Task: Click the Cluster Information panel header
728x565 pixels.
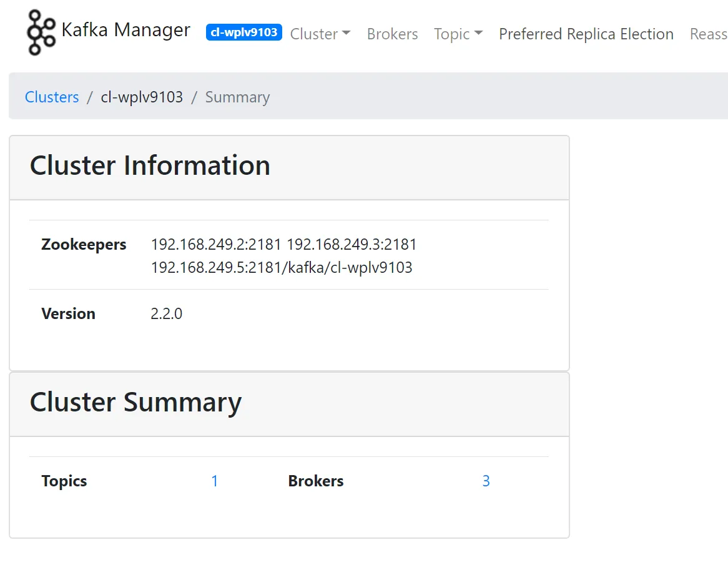Action: click(150, 166)
